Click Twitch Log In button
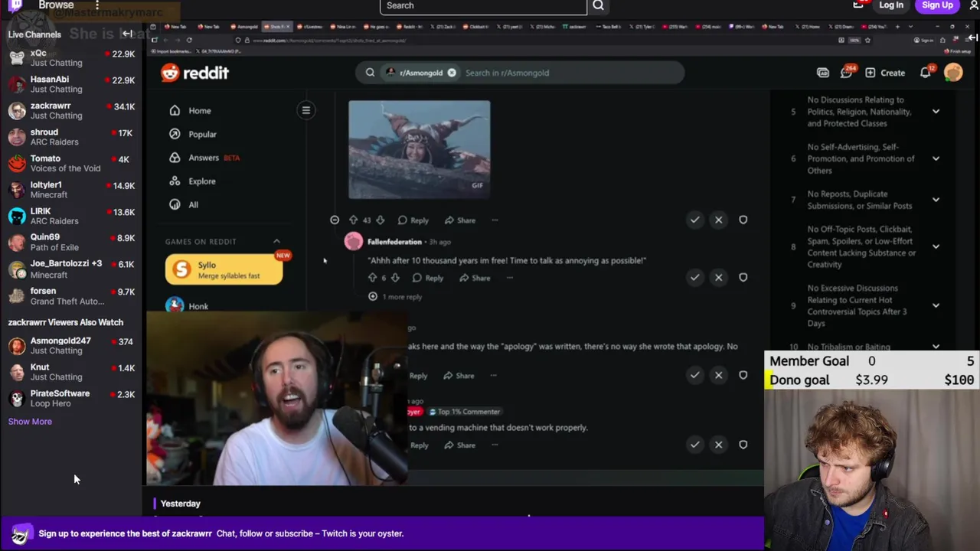Image resolution: width=980 pixels, height=551 pixels. [891, 5]
